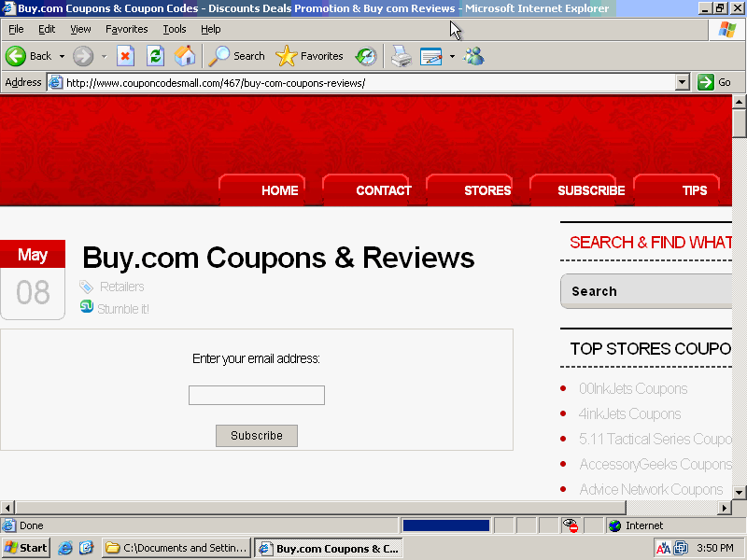Stop page loading with the red X icon
747x560 pixels.
[x=125, y=56]
